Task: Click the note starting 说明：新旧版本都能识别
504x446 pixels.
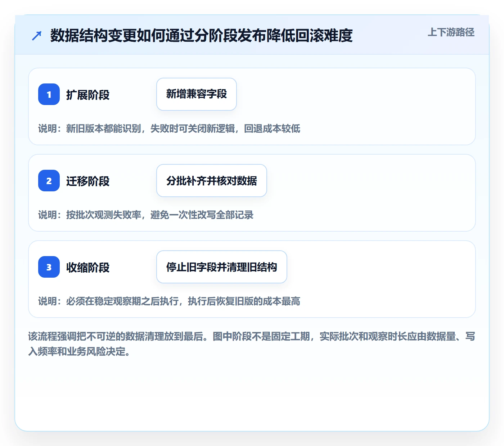Action: point(169,129)
